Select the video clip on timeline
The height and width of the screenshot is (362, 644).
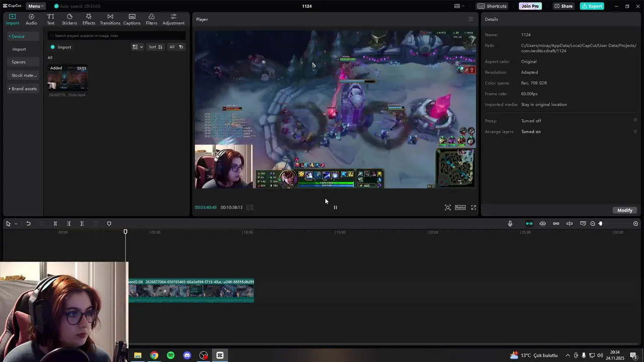191,291
